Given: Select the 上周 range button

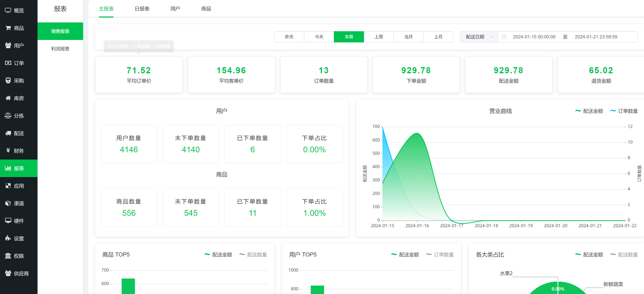Looking at the screenshot, I should coord(379,37).
